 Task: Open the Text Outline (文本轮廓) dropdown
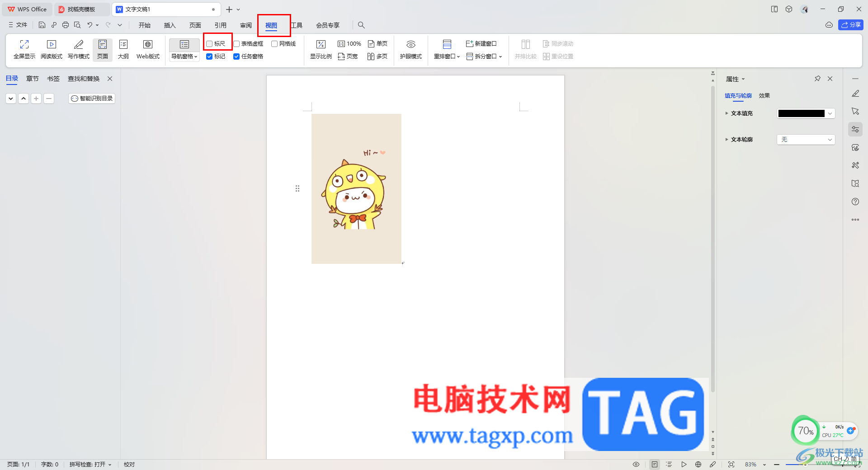coord(806,140)
